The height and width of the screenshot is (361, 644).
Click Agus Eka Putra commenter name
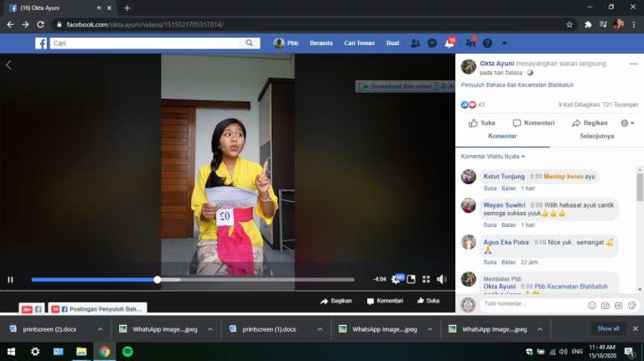coord(506,242)
